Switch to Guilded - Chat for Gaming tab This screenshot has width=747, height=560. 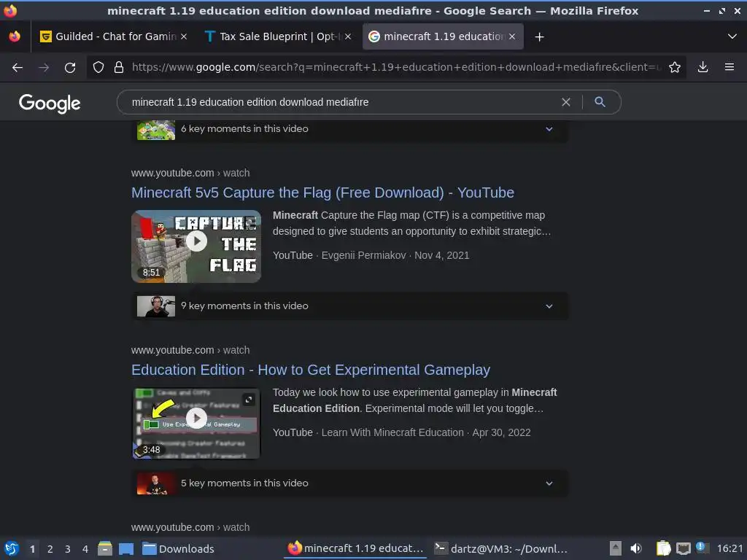[113, 36]
